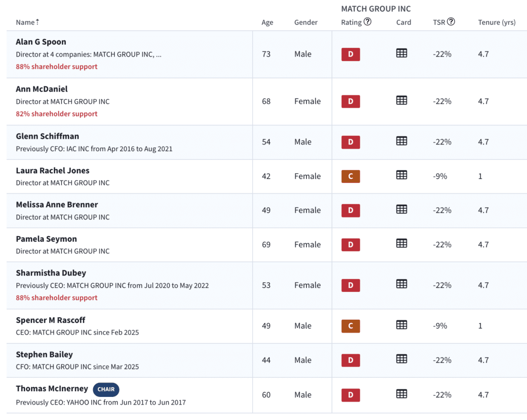Select the Stephen Bailey row name
Image resolution: width=527 pixels, height=420 pixels.
coord(44,355)
